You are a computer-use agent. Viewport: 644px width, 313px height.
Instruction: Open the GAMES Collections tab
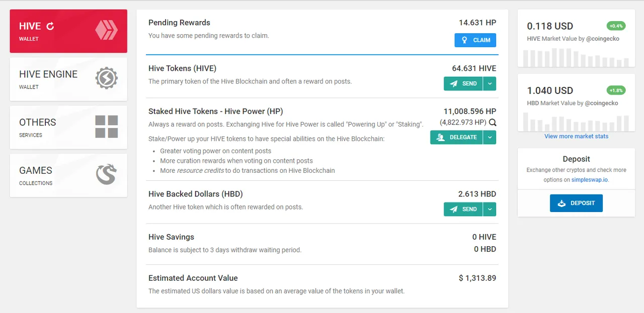[x=68, y=176]
